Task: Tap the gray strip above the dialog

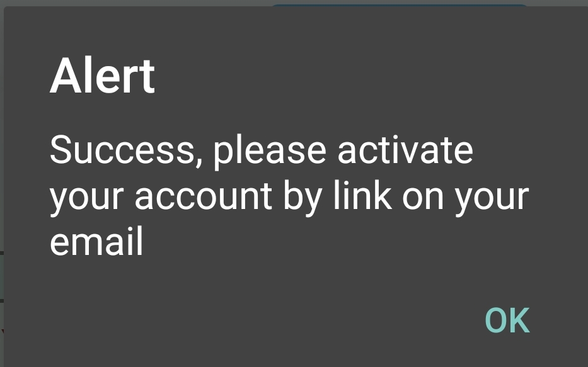Action: [x=135, y=3]
